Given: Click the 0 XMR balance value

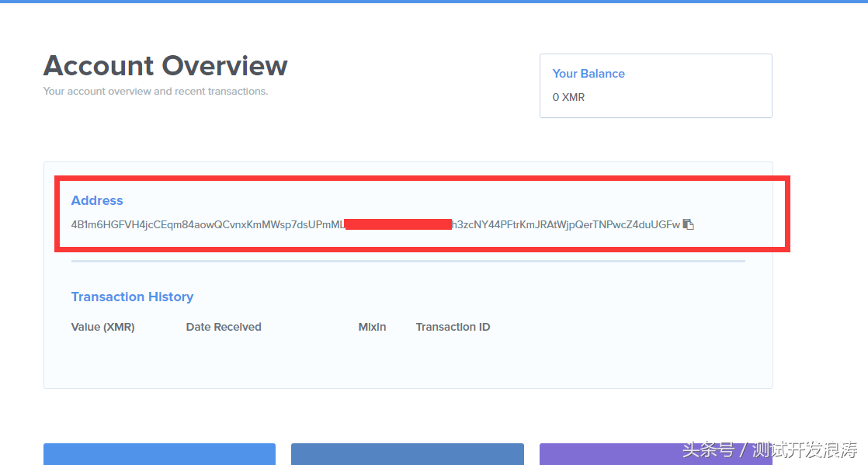Looking at the screenshot, I should (x=568, y=98).
